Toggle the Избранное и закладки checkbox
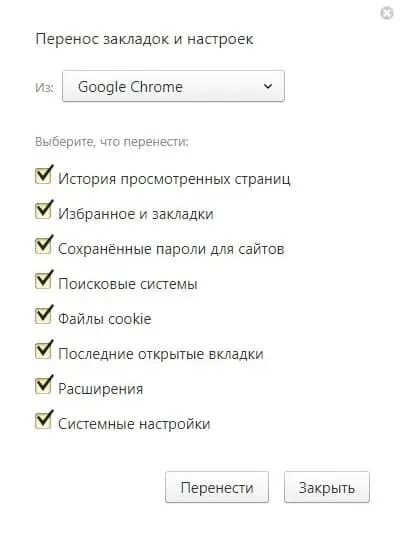 click(x=43, y=211)
